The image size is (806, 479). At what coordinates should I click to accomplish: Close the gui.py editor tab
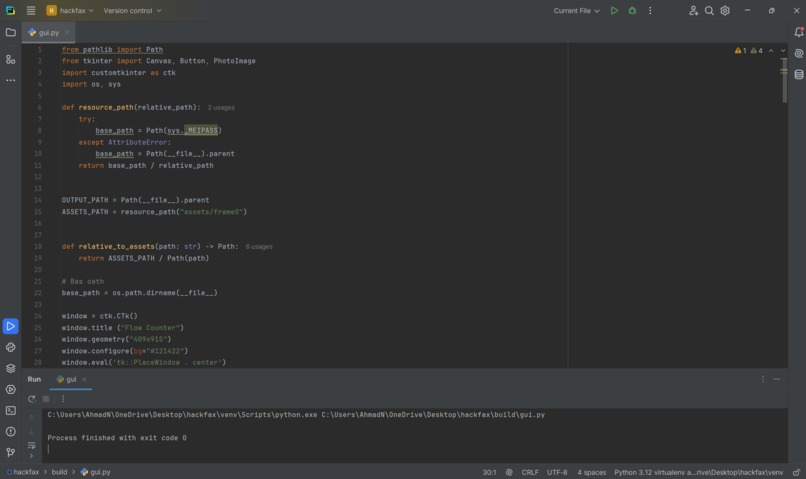(67, 32)
